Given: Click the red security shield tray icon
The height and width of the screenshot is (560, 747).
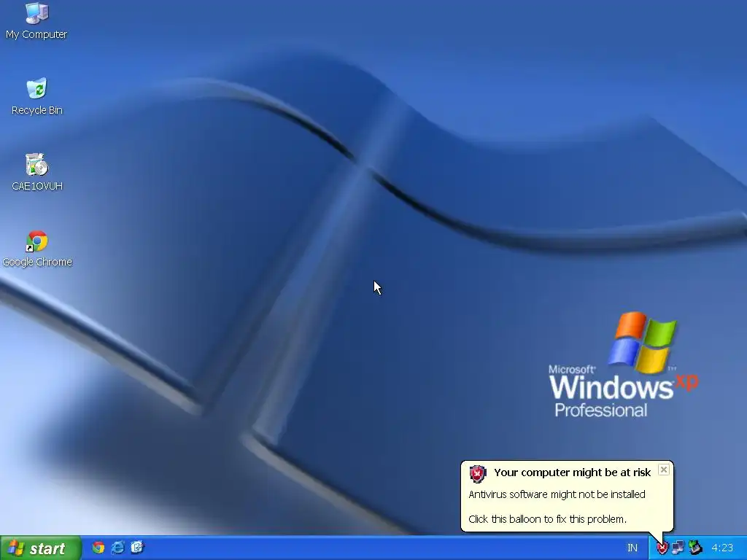Looking at the screenshot, I should click(x=662, y=548).
